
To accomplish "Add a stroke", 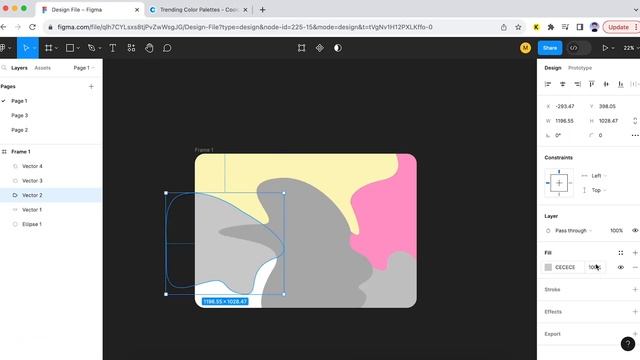I will coord(635,289).
